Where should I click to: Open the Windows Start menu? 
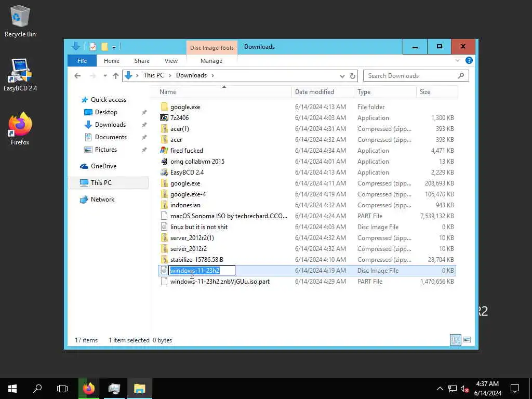12,389
